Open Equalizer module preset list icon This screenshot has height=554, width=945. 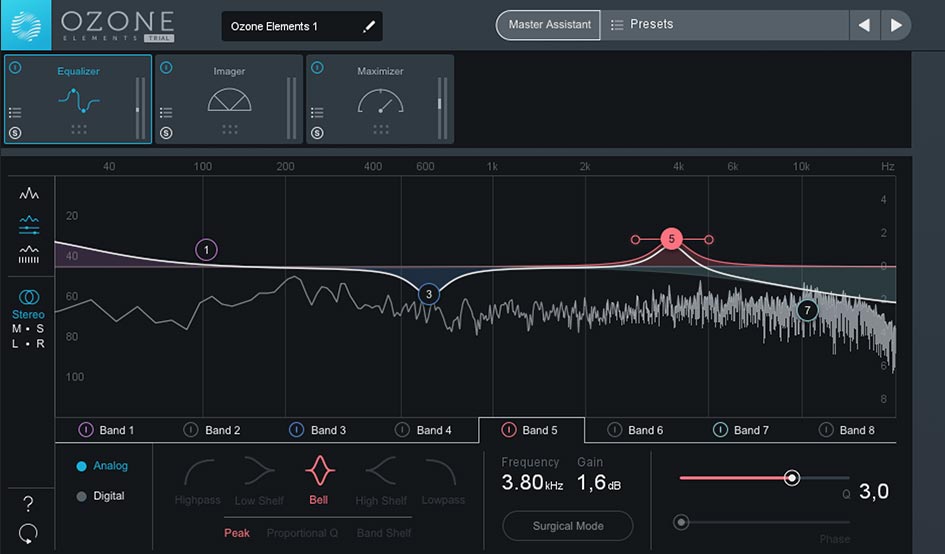15,112
